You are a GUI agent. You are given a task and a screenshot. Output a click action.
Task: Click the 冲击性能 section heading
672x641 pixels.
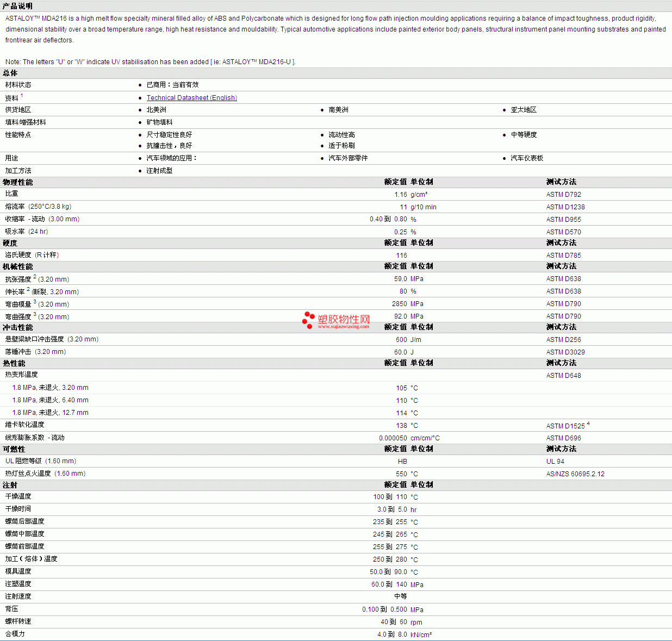17,327
